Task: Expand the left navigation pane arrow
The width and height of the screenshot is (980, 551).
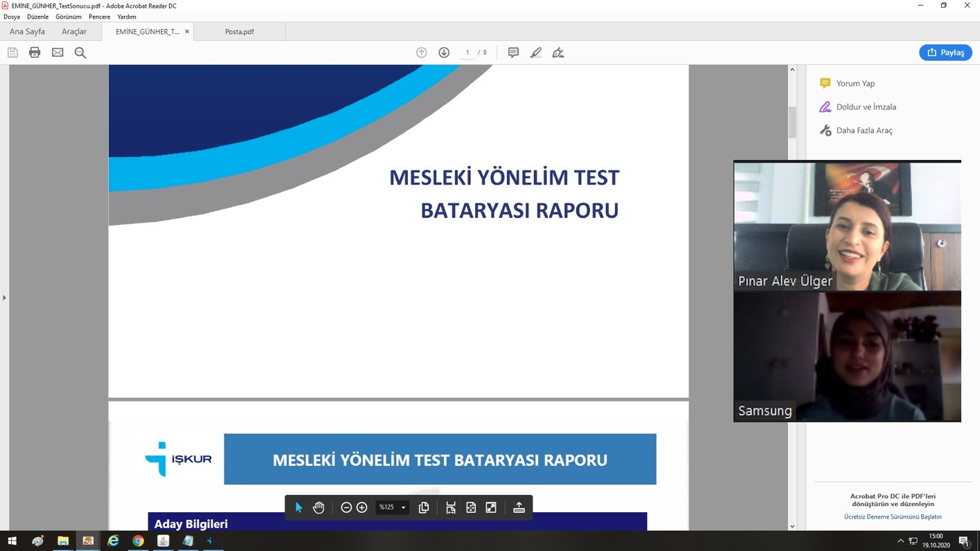Action: (4, 298)
